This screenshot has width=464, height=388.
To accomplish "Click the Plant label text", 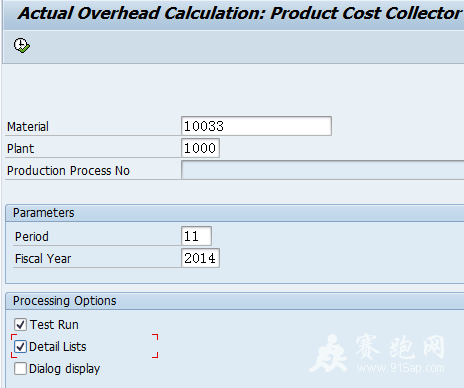I will (x=21, y=149).
